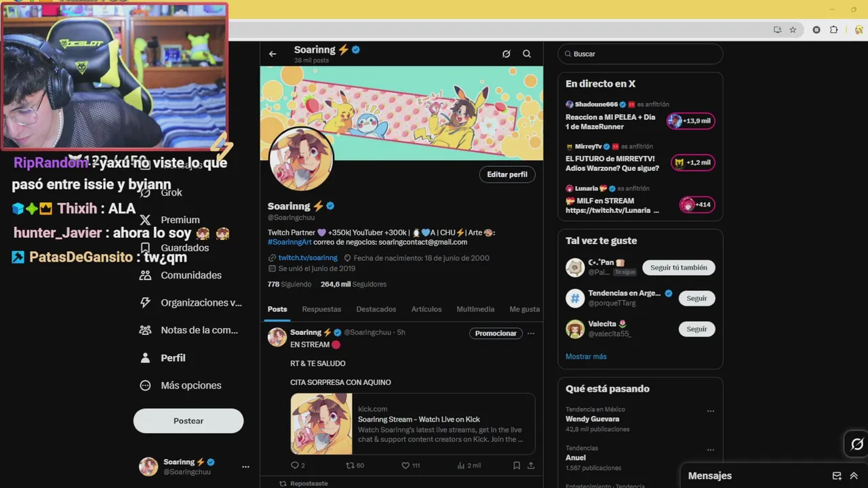The image size is (868, 488).
Task: Open Notas de la comunidad icon
Action: (x=145, y=330)
